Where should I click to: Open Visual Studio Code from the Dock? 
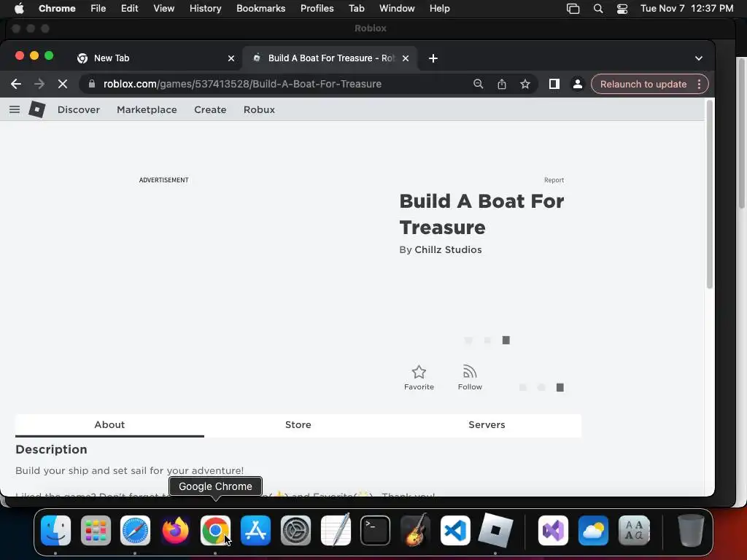[455, 530]
